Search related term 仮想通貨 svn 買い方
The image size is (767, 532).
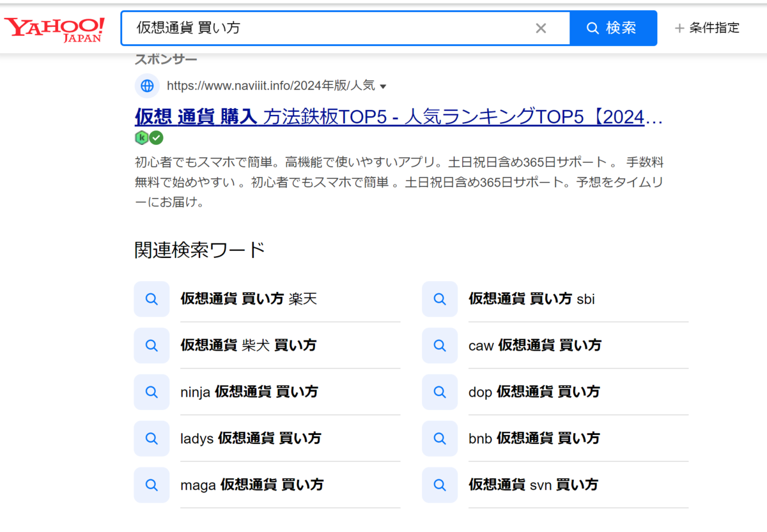click(x=534, y=485)
